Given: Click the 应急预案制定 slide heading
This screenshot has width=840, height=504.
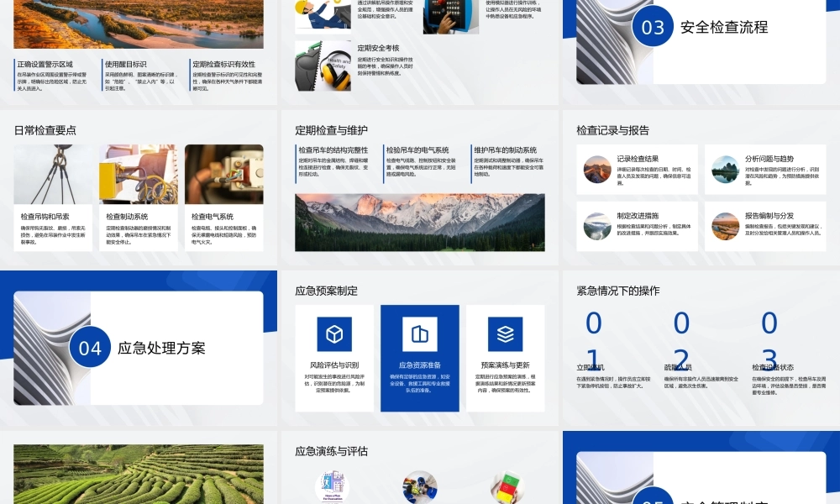Looking at the screenshot, I should click(326, 291).
